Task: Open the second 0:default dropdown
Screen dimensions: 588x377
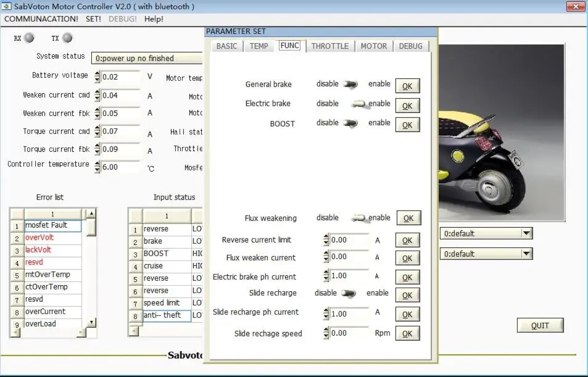Action: (527, 254)
